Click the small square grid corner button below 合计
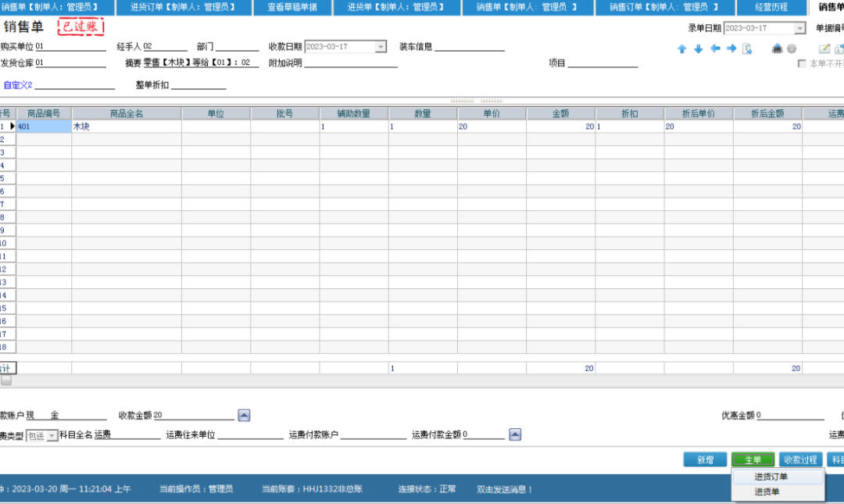This screenshot has height=504, width=844. point(6,381)
